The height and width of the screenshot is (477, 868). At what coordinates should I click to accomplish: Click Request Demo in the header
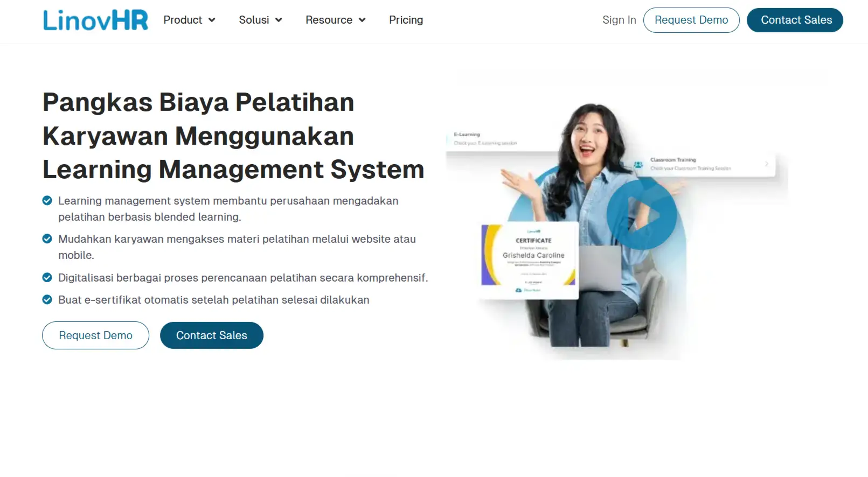(x=691, y=20)
